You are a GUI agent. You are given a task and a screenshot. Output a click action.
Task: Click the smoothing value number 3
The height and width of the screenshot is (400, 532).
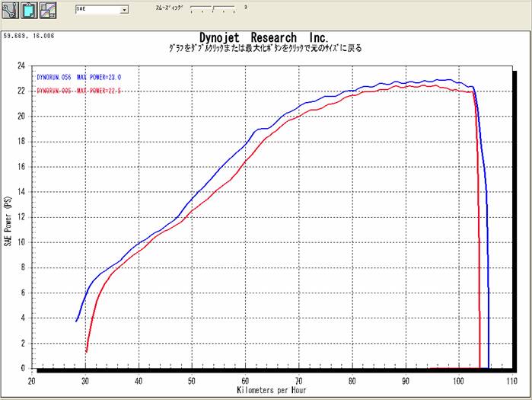pyautogui.click(x=246, y=7)
